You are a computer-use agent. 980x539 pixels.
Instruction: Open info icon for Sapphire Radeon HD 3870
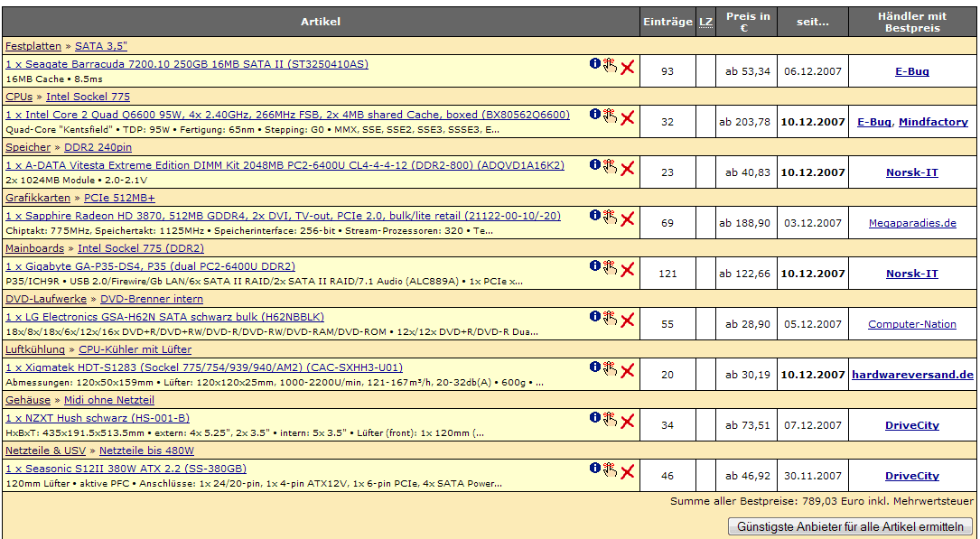click(595, 216)
